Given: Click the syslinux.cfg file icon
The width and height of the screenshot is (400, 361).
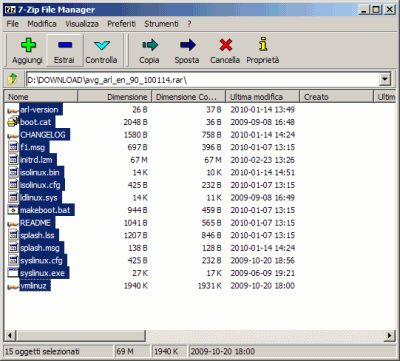Looking at the screenshot, I should 13,260.
